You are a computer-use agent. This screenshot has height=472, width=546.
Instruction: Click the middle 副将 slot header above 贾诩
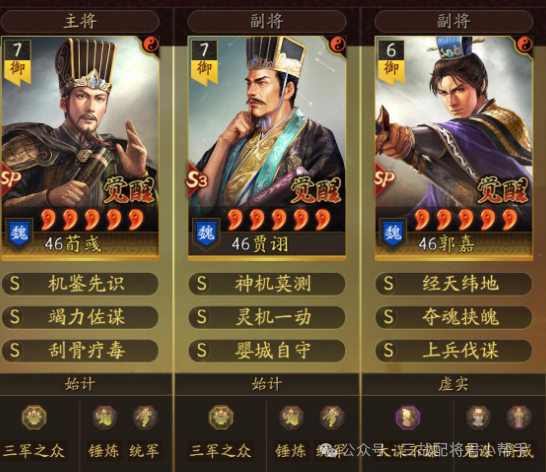click(x=267, y=21)
